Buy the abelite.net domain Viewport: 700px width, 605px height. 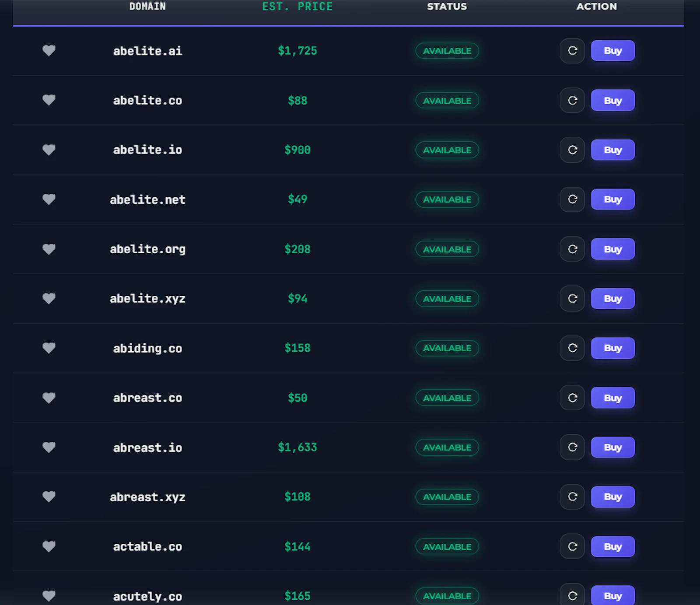point(612,199)
